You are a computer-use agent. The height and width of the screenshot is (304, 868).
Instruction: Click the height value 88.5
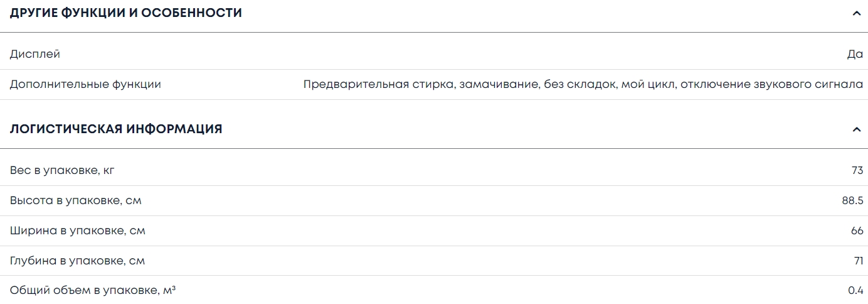[852, 201]
